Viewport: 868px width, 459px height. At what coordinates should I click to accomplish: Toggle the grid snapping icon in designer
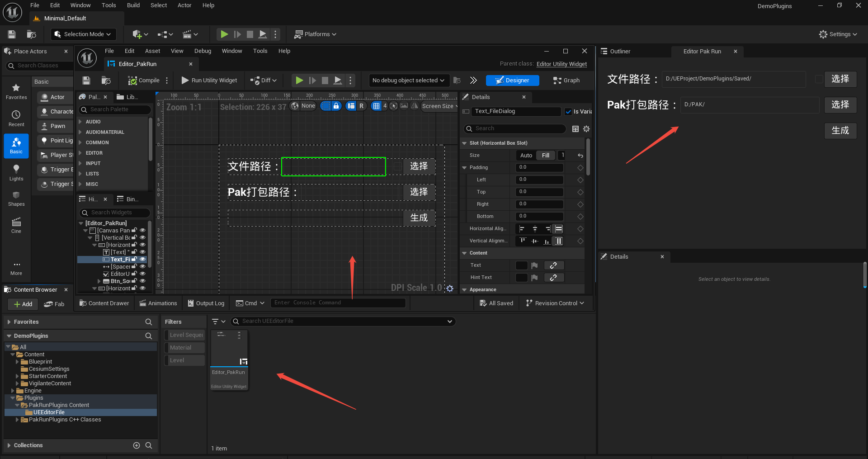click(x=376, y=106)
